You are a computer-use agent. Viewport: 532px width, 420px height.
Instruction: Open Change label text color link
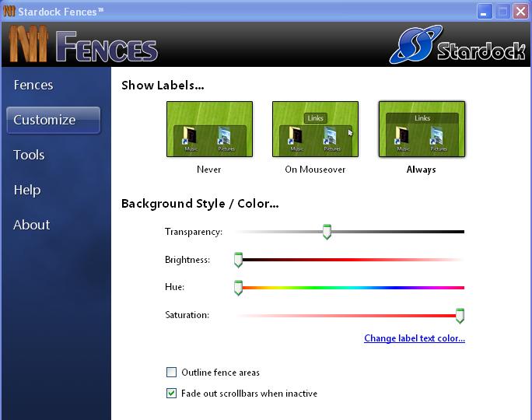pos(415,338)
